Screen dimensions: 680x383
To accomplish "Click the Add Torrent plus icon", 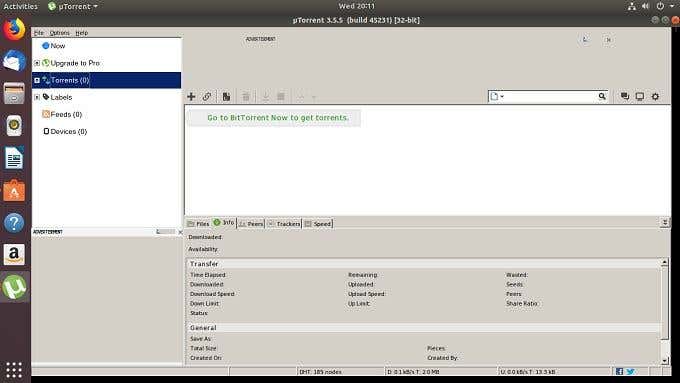I will click(191, 96).
